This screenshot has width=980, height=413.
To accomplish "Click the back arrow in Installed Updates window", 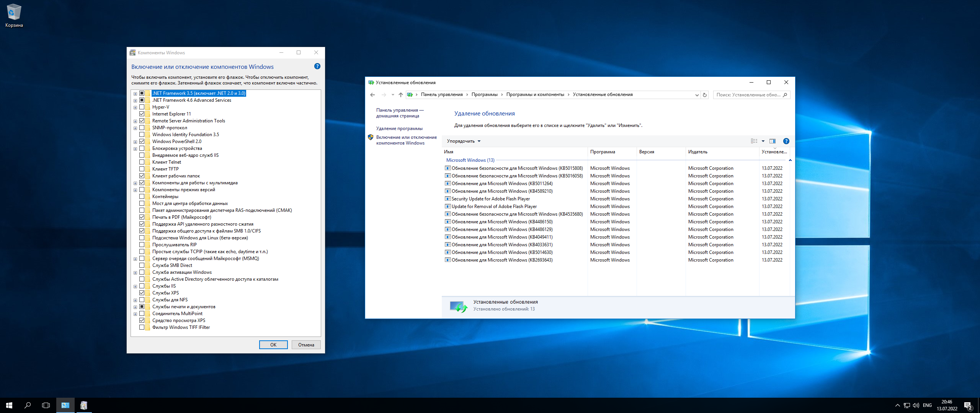I will [x=372, y=95].
